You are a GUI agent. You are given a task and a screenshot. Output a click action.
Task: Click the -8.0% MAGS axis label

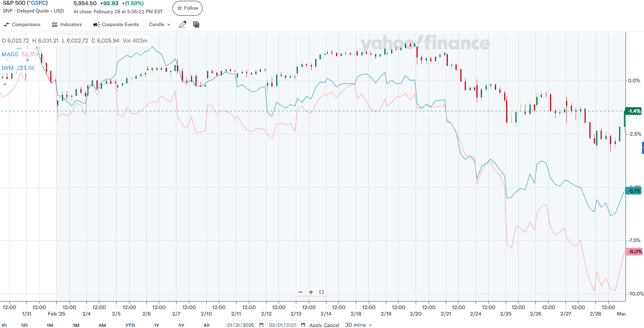coord(634,252)
